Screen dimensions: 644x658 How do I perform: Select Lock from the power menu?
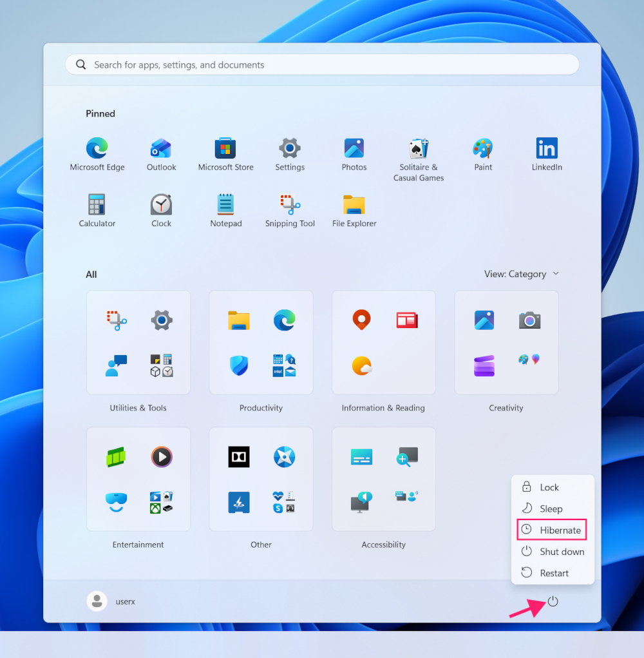point(553,487)
